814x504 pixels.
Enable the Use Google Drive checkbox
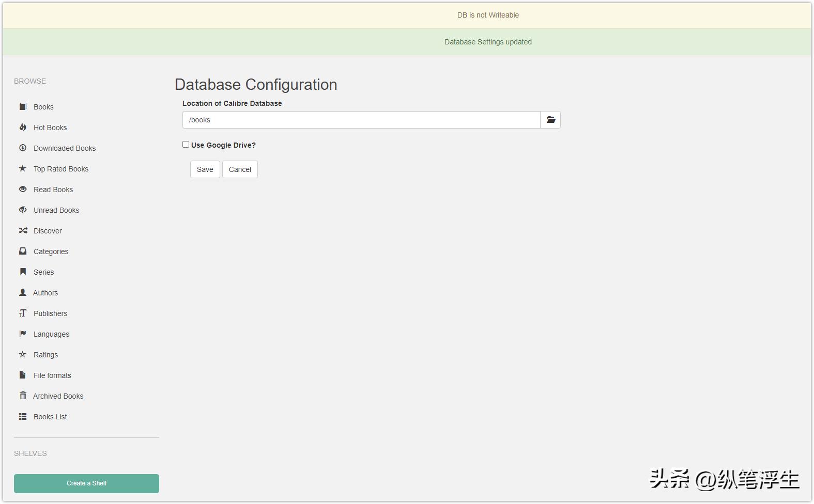tap(186, 145)
